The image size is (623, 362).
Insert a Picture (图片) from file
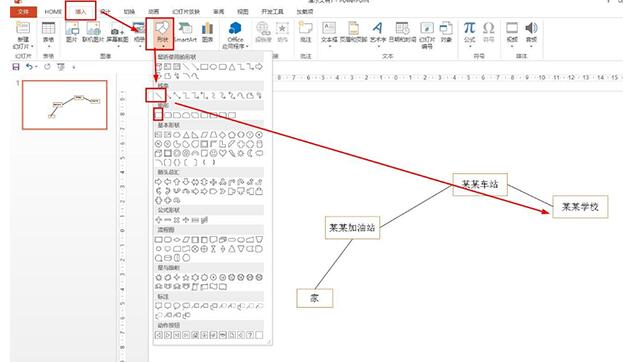72,32
